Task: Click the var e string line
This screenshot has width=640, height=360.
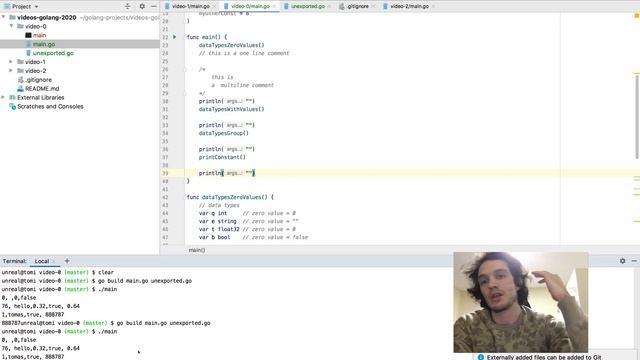Action: 249,221
